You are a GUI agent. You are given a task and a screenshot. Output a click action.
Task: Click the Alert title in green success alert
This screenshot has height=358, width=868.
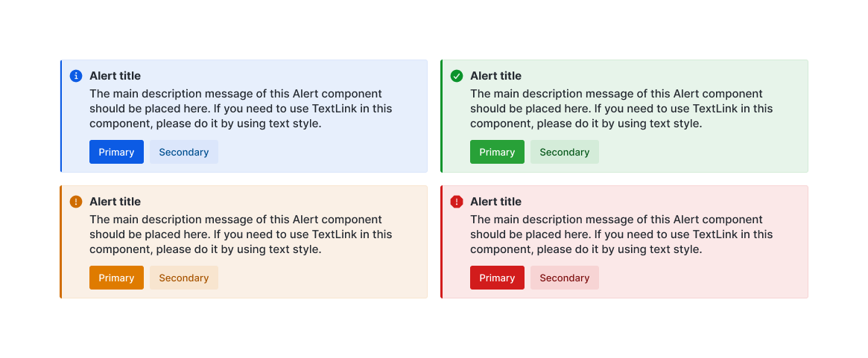[x=495, y=76]
